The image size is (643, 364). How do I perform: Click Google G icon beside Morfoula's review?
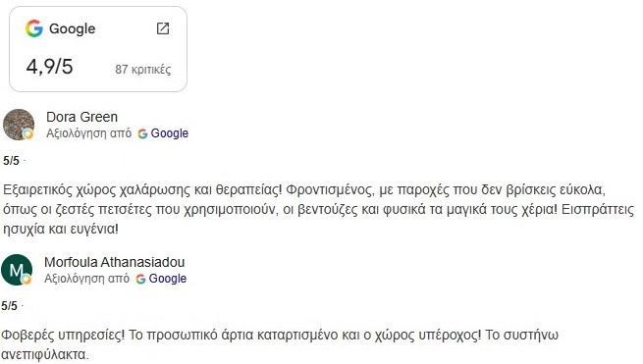click(140, 279)
